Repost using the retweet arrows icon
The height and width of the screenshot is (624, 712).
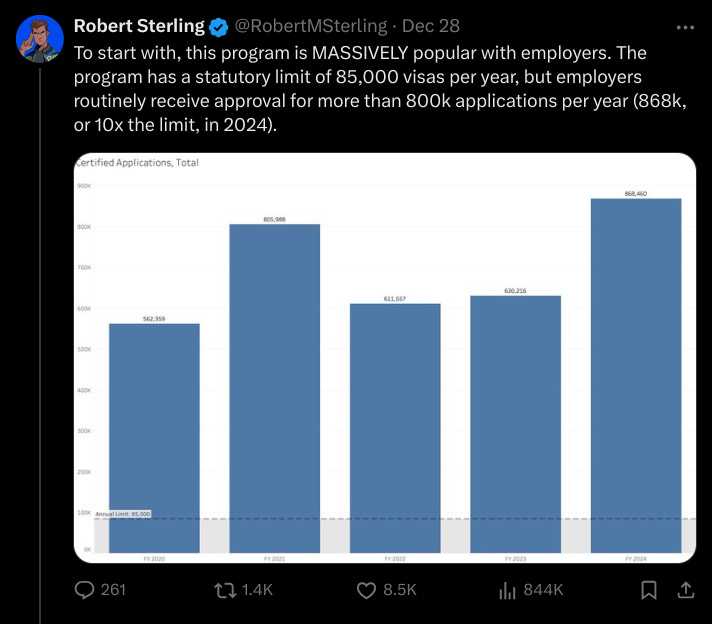pos(225,590)
